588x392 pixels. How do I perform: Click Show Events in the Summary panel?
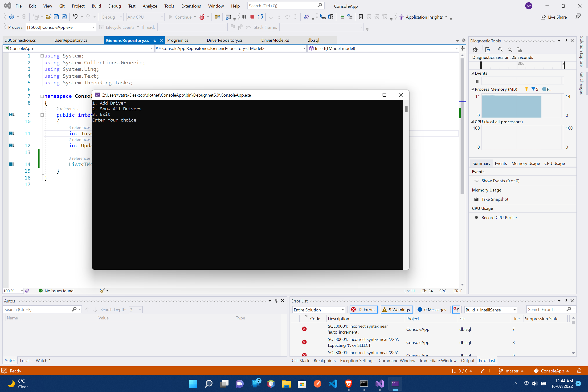click(x=500, y=180)
